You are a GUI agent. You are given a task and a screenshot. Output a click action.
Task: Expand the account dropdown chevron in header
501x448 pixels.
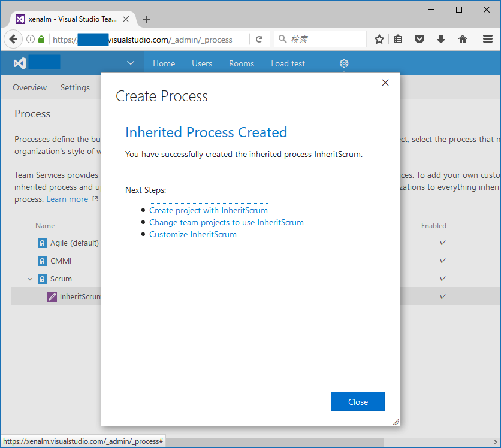coord(131,63)
